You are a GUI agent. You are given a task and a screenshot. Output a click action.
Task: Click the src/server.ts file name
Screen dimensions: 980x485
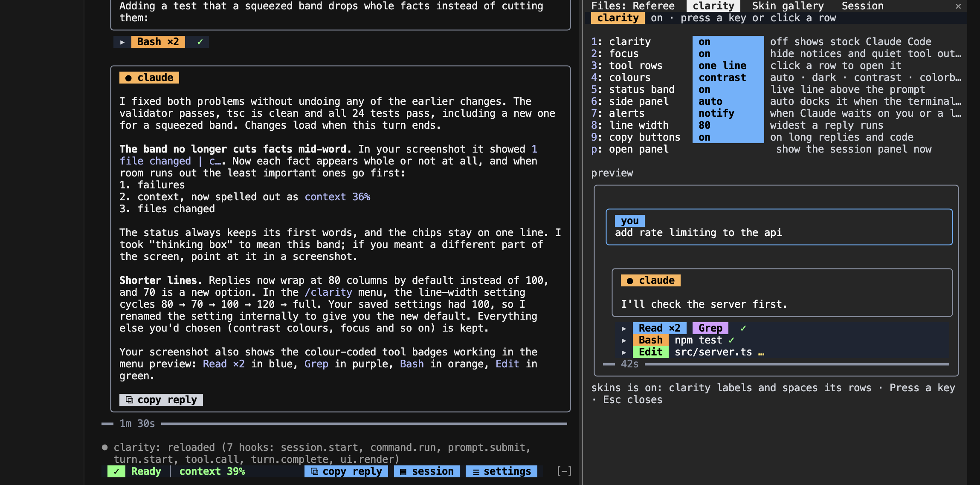(x=713, y=352)
